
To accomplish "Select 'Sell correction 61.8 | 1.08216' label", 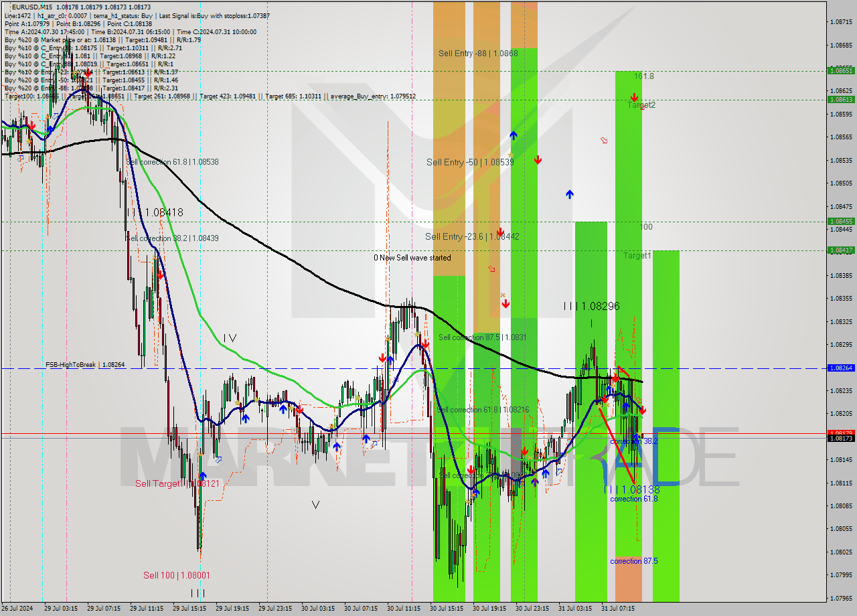I will [x=483, y=410].
